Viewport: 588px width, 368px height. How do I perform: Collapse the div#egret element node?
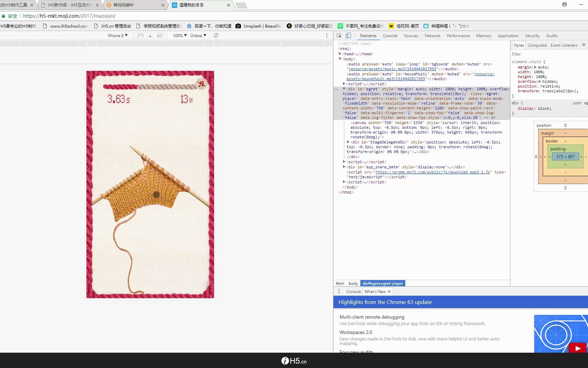(x=344, y=89)
